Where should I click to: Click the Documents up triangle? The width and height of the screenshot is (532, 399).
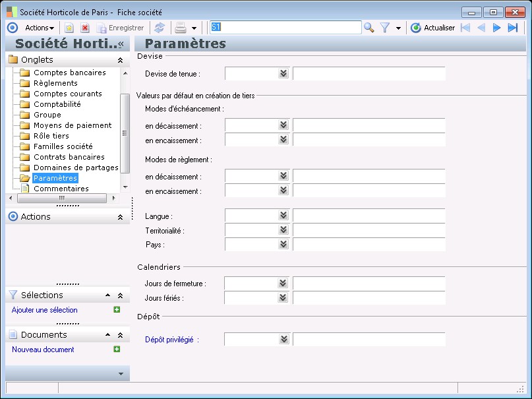pyautogui.click(x=107, y=335)
